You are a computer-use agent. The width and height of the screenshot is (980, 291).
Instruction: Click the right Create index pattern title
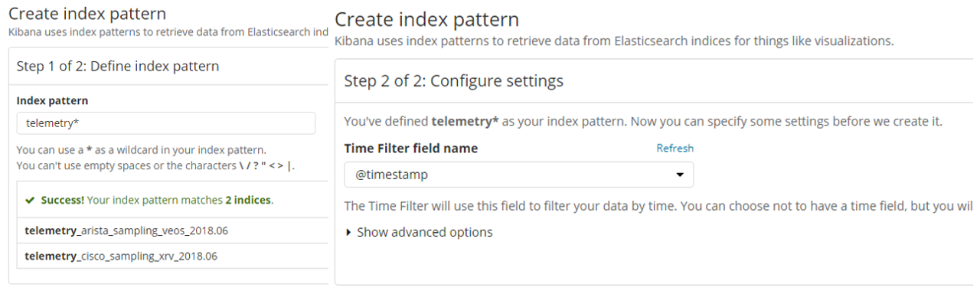(x=427, y=19)
